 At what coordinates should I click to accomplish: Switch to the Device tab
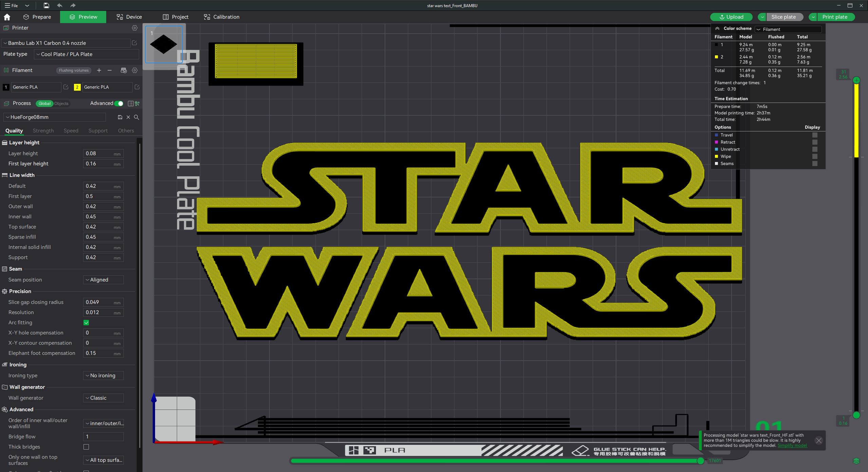129,17
